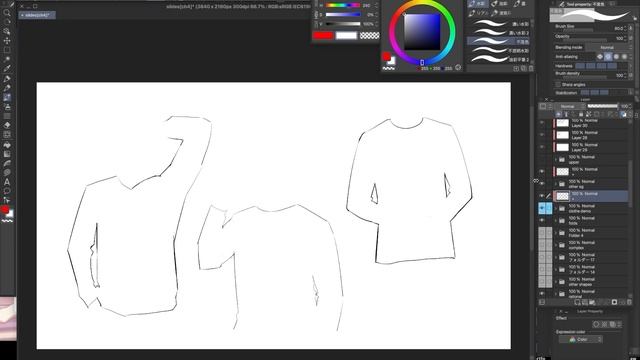
Task: Select second anti-aliasing option (weak)
Action: [608, 57]
